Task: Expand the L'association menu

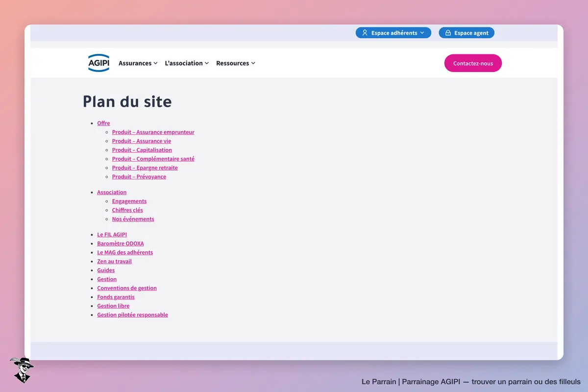Action: tap(187, 63)
